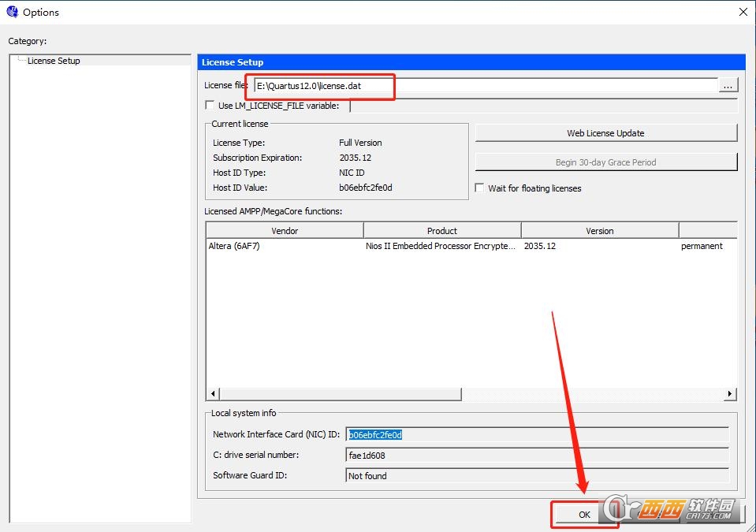Close the Options dialog window

click(x=743, y=12)
